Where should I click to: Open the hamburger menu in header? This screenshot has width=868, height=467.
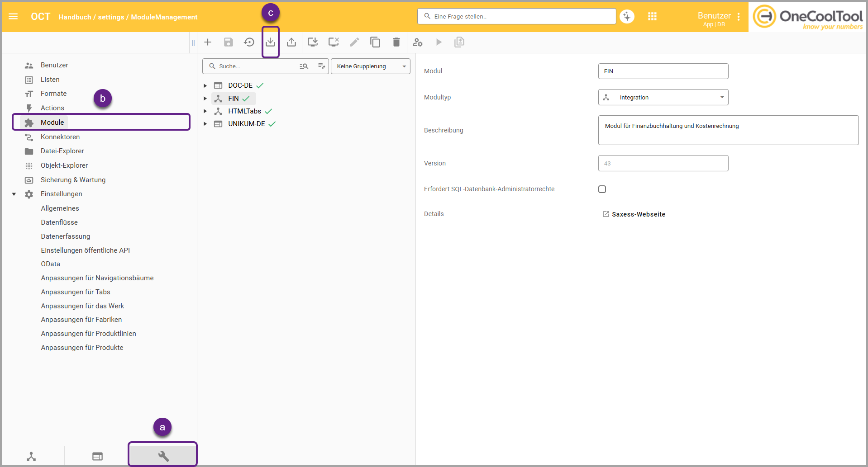[x=13, y=16]
